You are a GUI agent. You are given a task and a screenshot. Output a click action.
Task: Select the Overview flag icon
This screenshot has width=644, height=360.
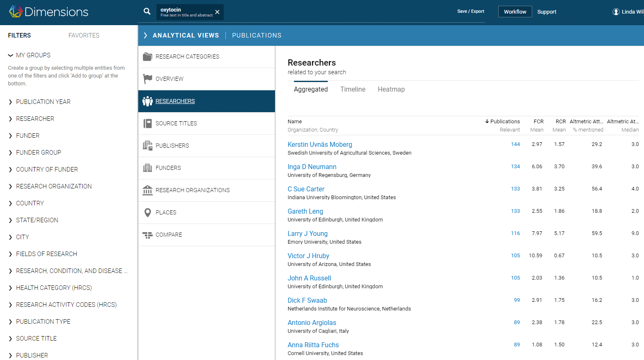[147, 79]
